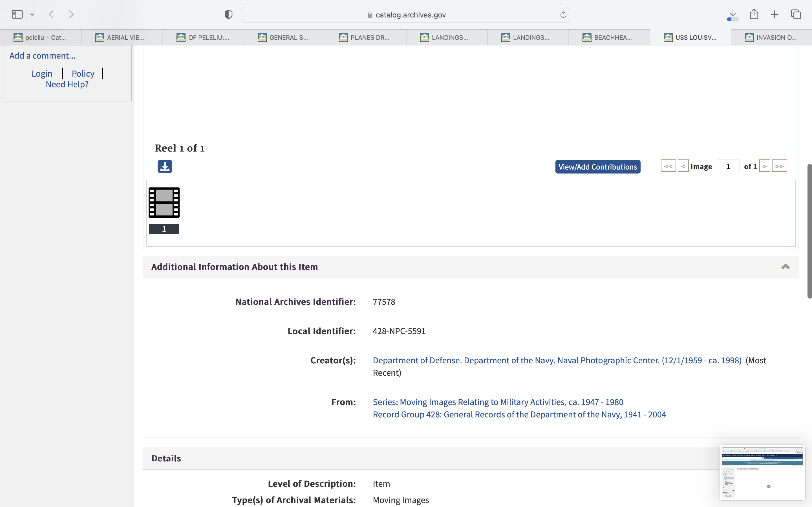Open a new tab with plus icon

coord(775,14)
